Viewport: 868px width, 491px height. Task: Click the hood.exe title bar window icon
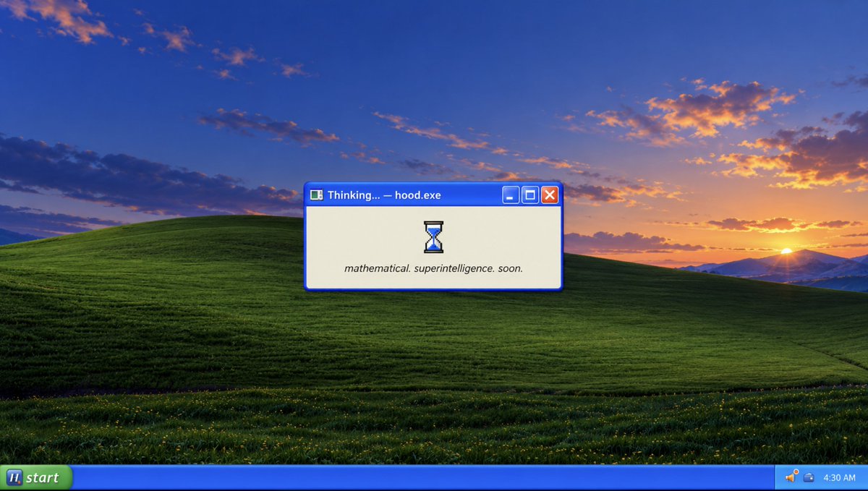click(316, 195)
